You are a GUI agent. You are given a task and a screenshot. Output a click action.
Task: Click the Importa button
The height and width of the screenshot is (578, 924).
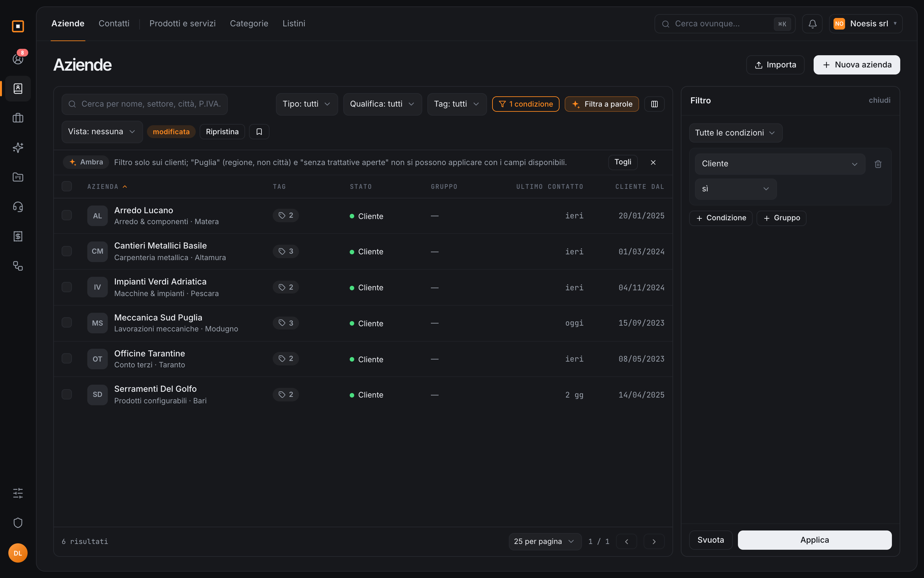point(775,65)
